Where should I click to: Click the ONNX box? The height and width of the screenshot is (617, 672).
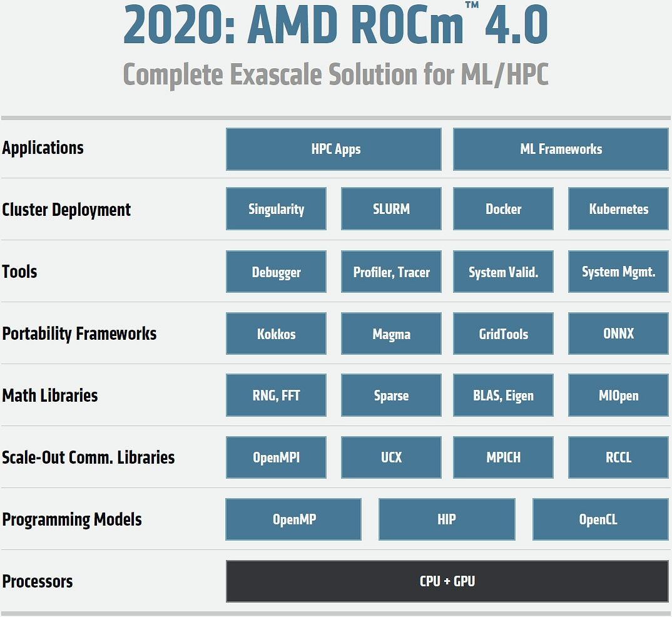pyautogui.click(x=618, y=334)
